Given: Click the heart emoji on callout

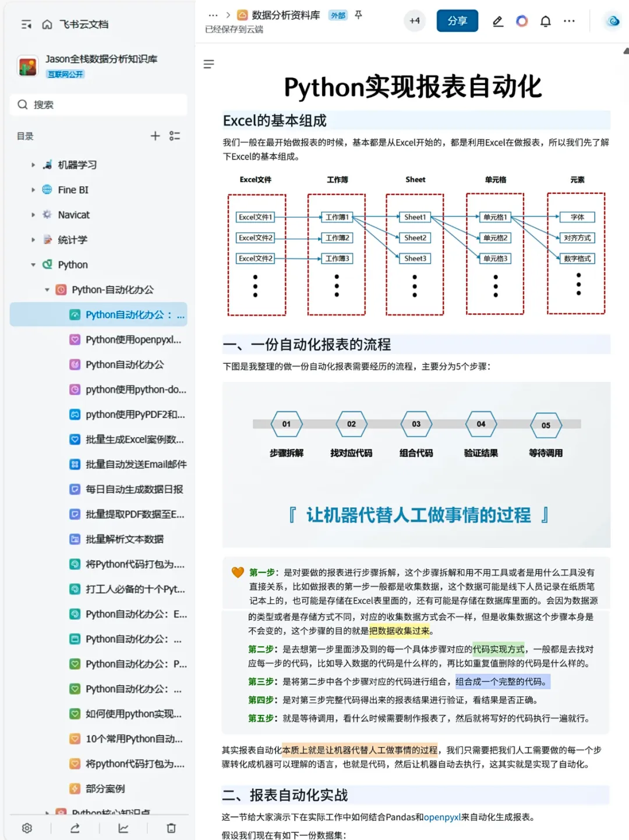Looking at the screenshot, I should click(x=238, y=572).
